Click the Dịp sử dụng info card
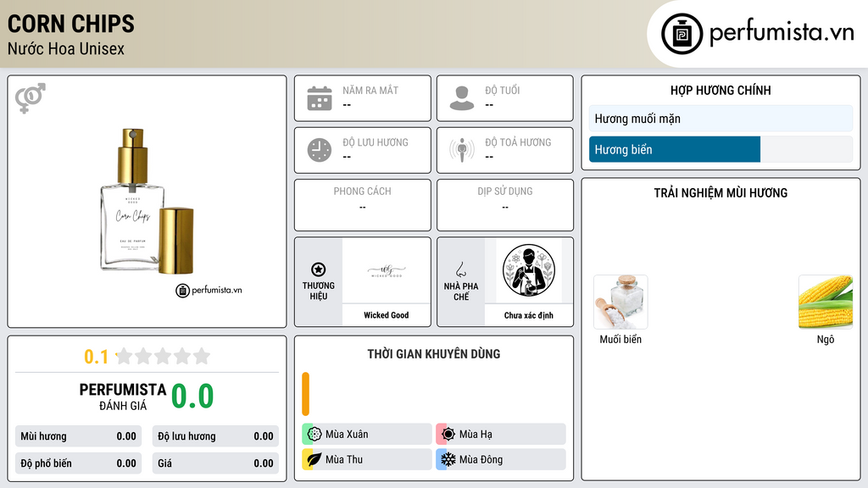The width and height of the screenshot is (868, 488). [505, 205]
